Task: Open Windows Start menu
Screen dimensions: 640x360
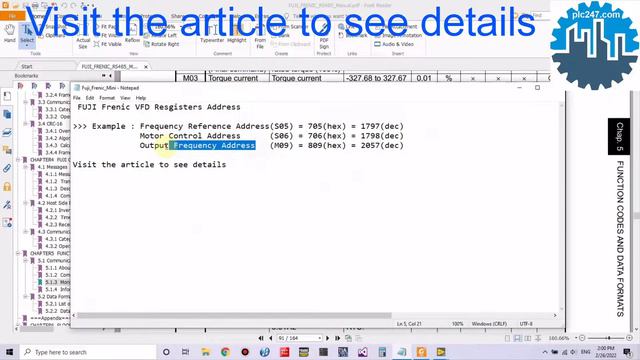Action: tap(9, 352)
